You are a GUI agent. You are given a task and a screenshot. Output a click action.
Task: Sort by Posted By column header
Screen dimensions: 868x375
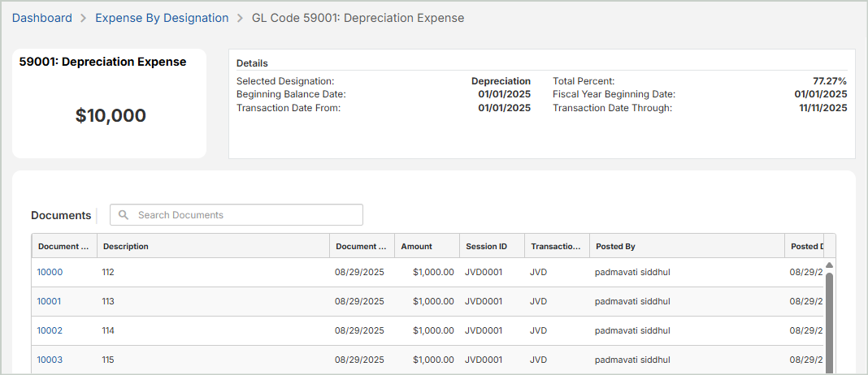click(615, 246)
